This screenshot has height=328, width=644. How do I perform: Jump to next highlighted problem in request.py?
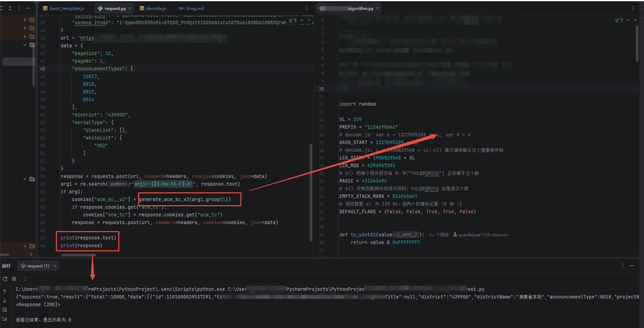point(309,20)
